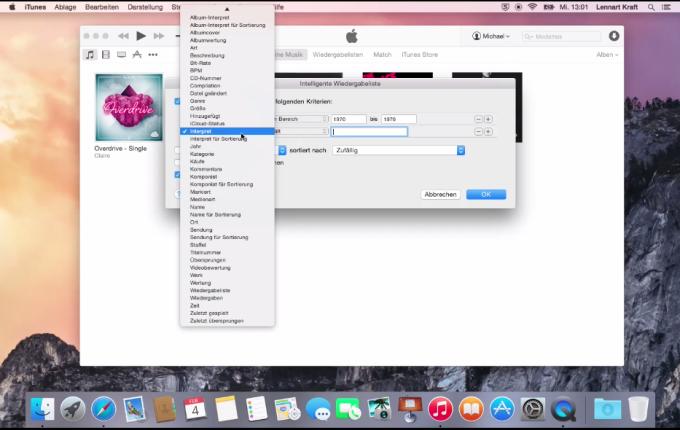Open the Bearbeiten menu
Image resolution: width=680 pixels, height=430 pixels.
(x=101, y=7)
